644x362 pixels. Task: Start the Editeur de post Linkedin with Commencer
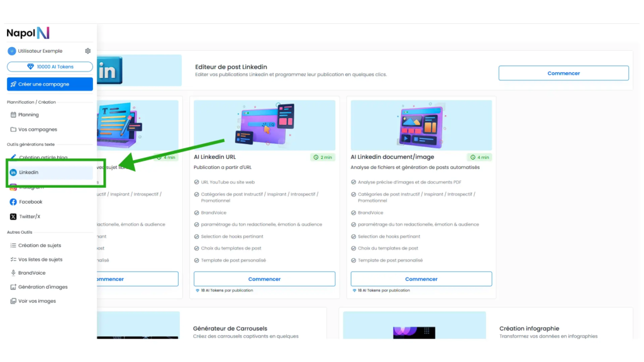(563, 73)
